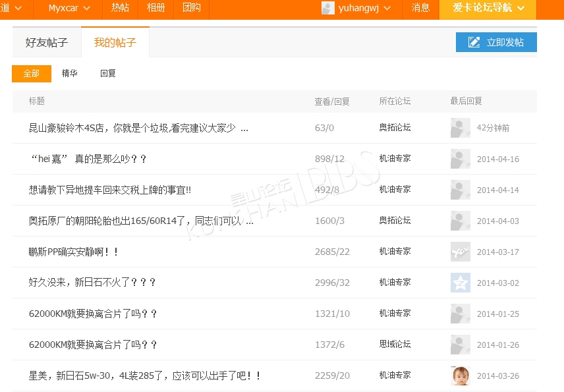Open last replier avatar dated 2014-04-14
Image resolution: width=564 pixels, height=392 pixels.
pos(461,190)
